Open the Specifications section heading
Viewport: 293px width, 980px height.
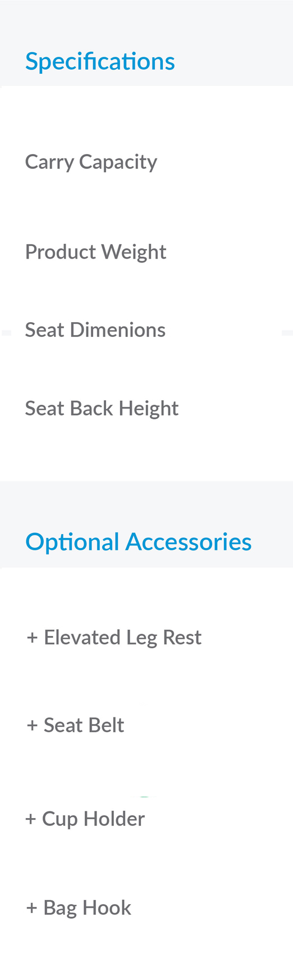[100, 61]
